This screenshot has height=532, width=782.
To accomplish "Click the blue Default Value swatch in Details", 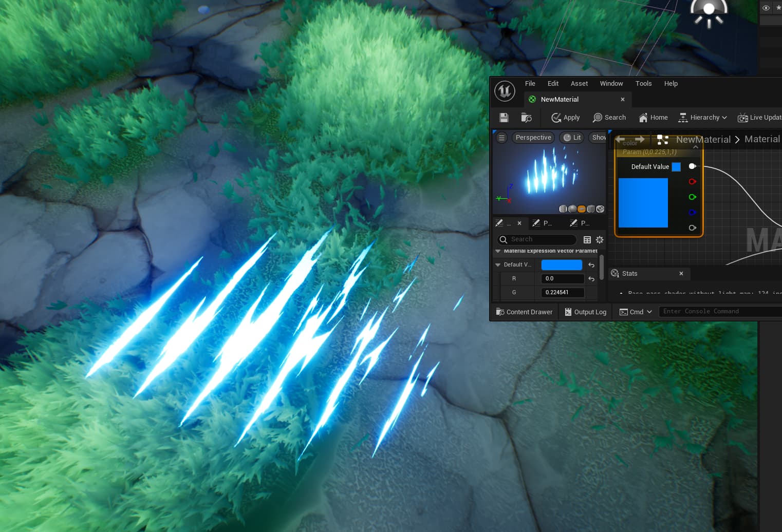I will (x=562, y=265).
